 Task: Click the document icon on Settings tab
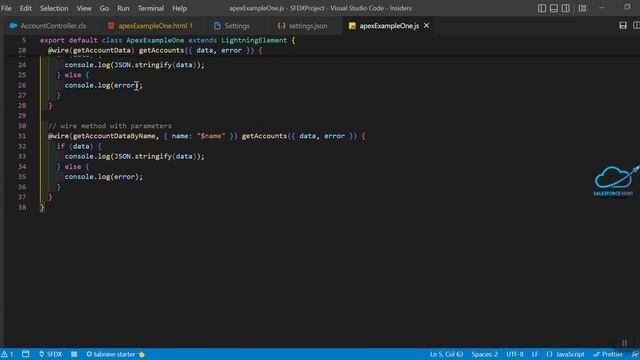tap(217, 26)
